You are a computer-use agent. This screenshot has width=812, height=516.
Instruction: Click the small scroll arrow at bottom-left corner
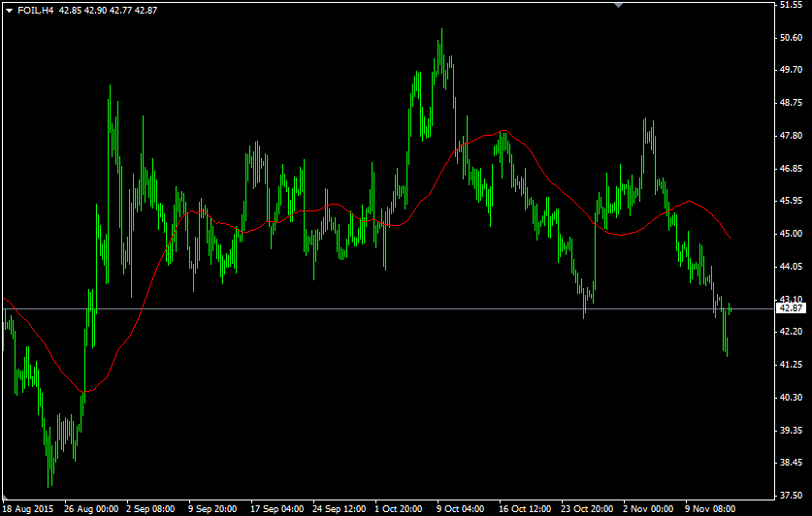point(5,499)
